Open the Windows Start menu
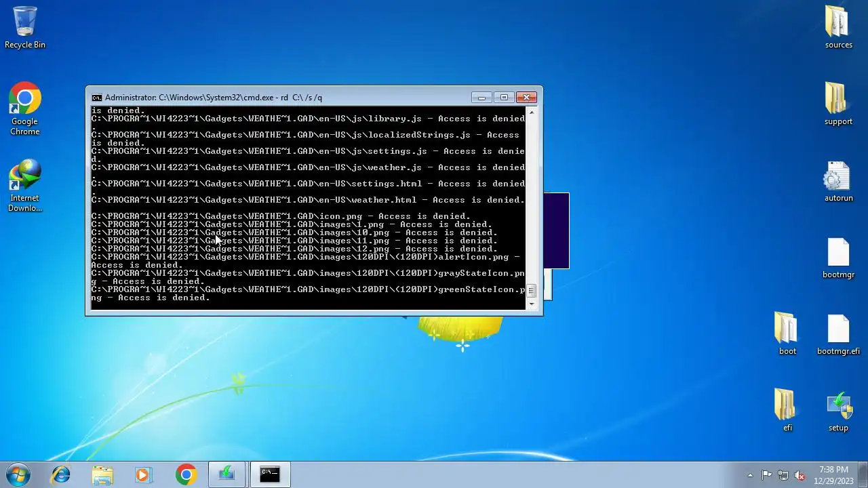The height and width of the screenshot is (488, 868). 18,474
